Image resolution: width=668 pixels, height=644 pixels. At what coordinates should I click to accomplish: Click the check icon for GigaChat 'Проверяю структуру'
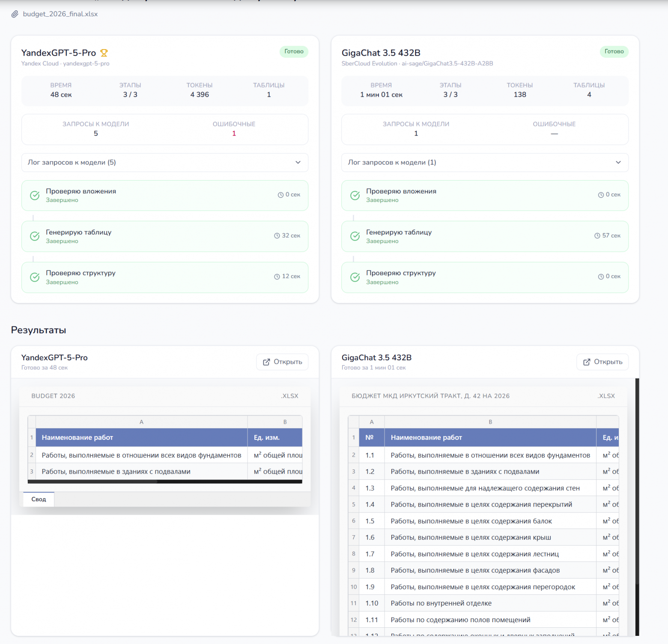(x=355, y=277)
